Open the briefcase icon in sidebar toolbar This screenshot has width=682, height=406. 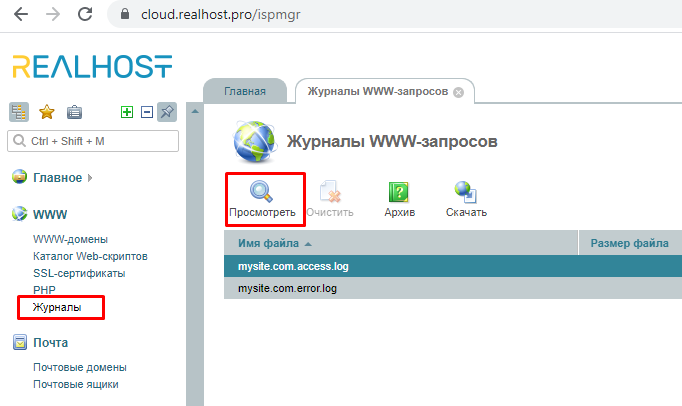pyautogui.click(x=74, y=112)
